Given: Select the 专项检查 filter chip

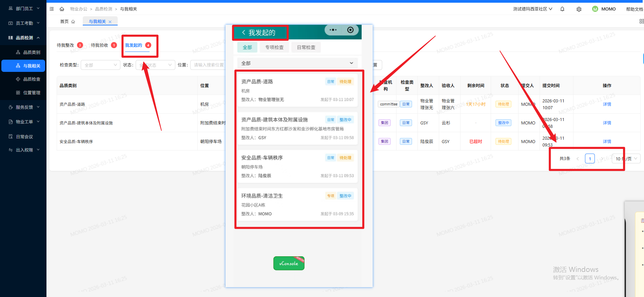Looking at the screenshot, I should click(274, 47).
